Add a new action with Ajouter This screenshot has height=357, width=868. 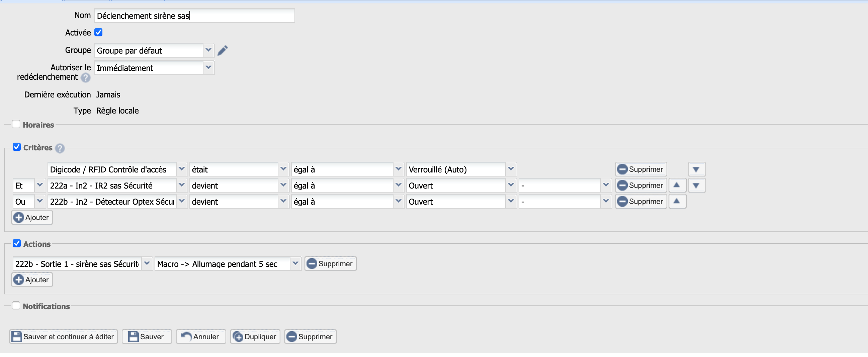32,280
